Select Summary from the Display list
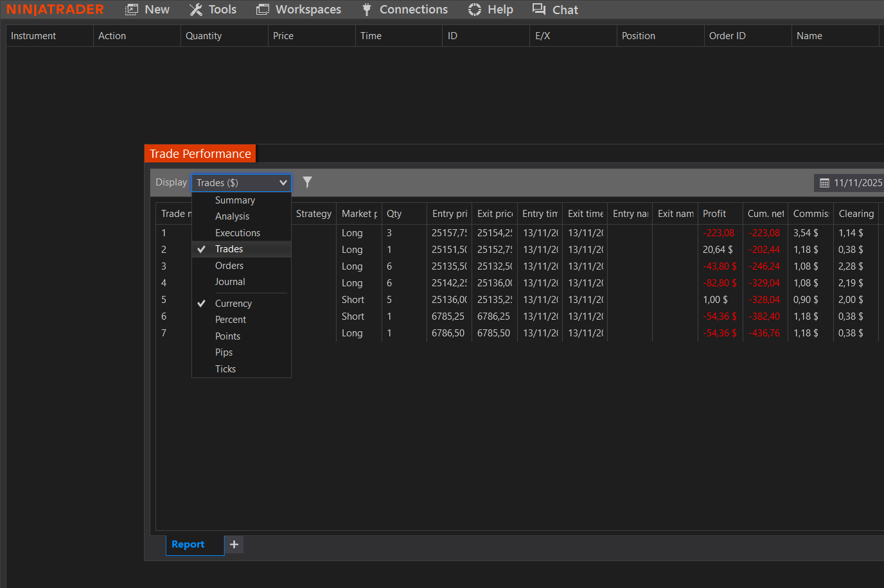The image size is (884, 588). 234,200
